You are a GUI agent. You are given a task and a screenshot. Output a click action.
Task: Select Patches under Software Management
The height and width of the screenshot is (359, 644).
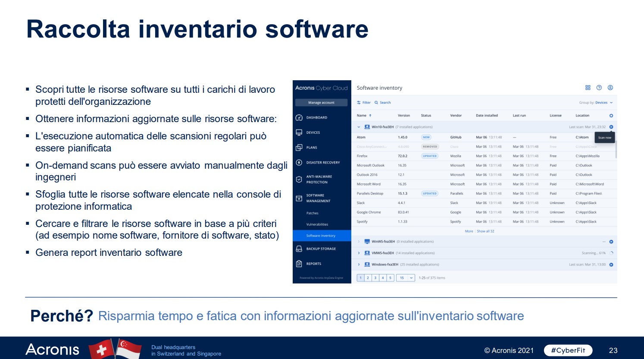click(313, 213)
